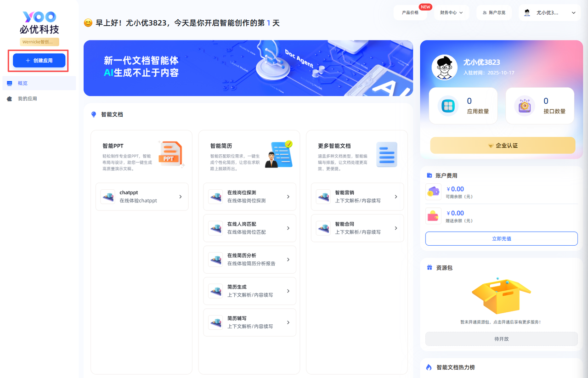
Task: Open the 产品价格 link
Action: coord(410,13)
